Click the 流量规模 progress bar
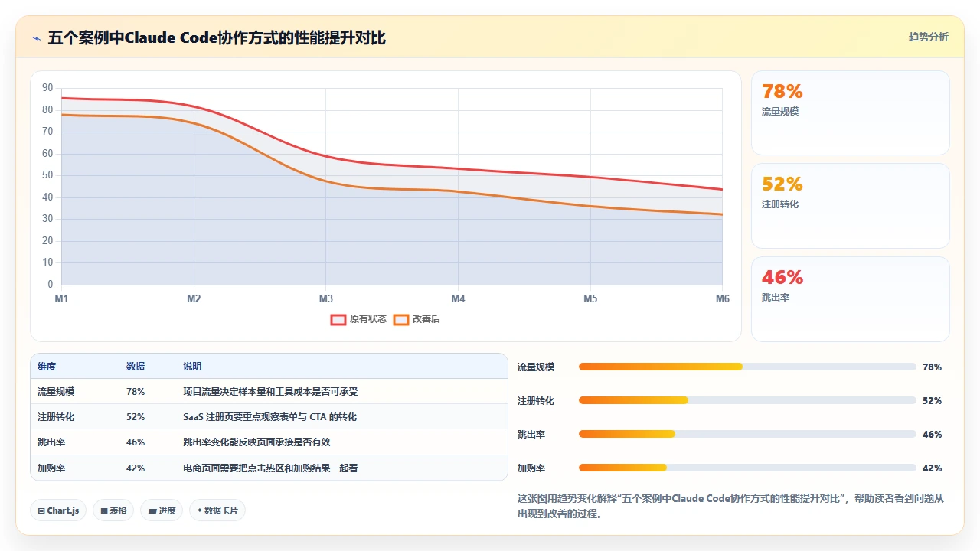Viewport: 980px width, 551px height. tap(747, 367)
